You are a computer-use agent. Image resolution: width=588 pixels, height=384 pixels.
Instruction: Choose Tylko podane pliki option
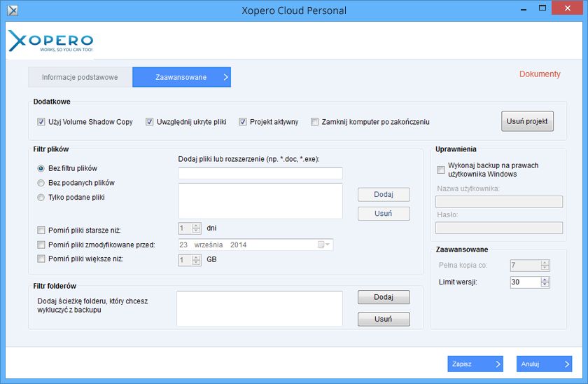click(x=41, y=198)
